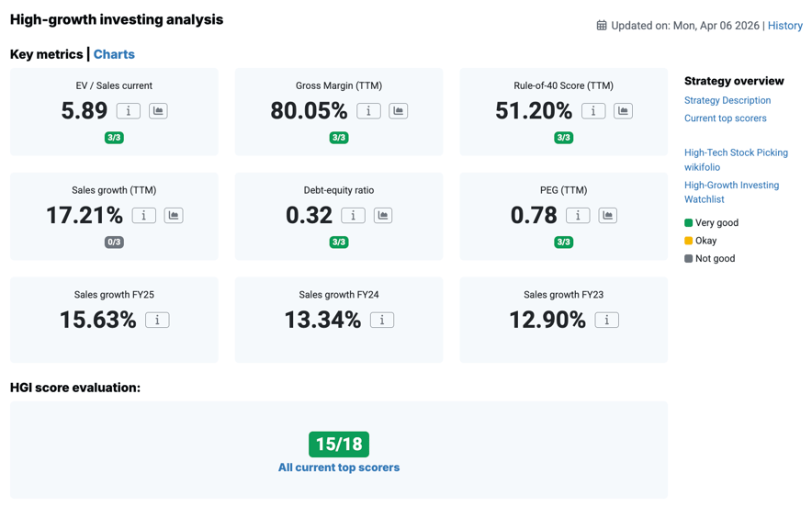This screenshot has width=812, height=507.
Task: Click the info icon for Sales growth (TTM)
Action: (x=143, y=216)
